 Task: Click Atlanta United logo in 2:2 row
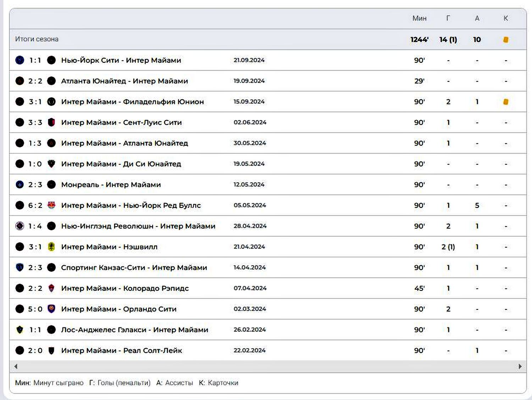tap(20, 81)
